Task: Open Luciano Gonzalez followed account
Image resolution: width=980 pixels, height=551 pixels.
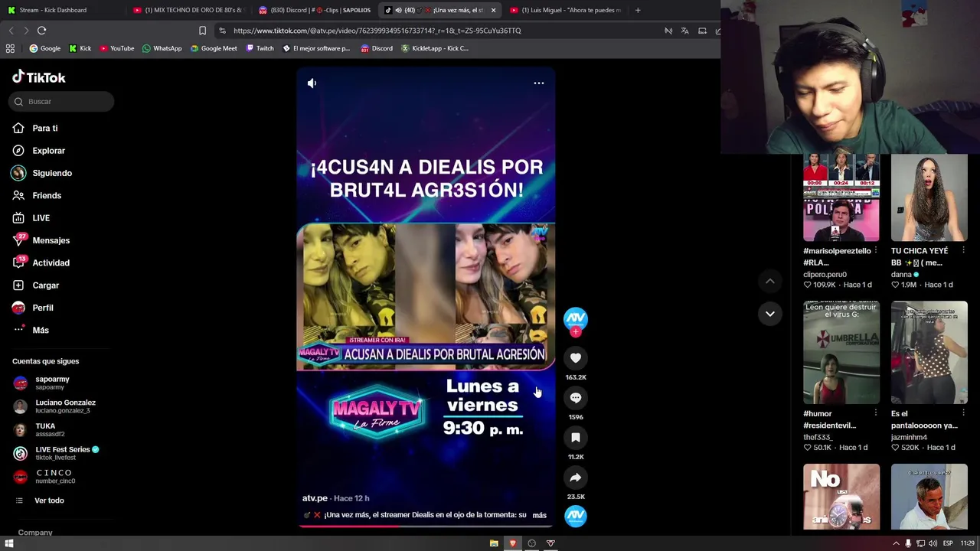Action: coord(57,406)
